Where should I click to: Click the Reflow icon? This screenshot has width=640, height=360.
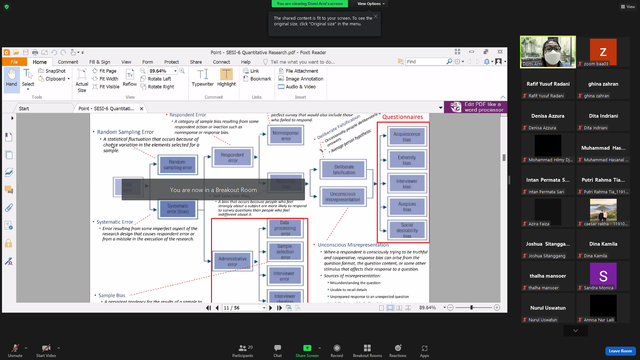pyautogui.click(x=129, y=78)
